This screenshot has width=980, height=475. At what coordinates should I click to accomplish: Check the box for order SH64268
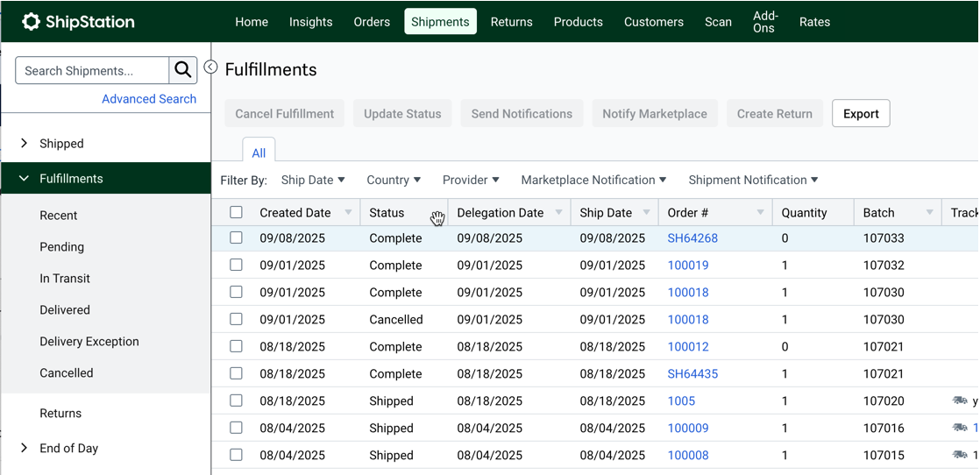[236, 237]
